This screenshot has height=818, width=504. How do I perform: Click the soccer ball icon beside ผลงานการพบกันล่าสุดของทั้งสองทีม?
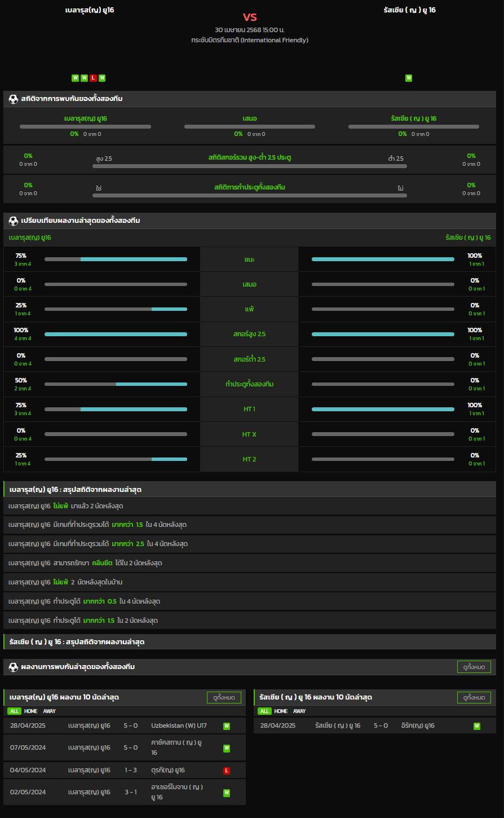(x=14, y=667)
